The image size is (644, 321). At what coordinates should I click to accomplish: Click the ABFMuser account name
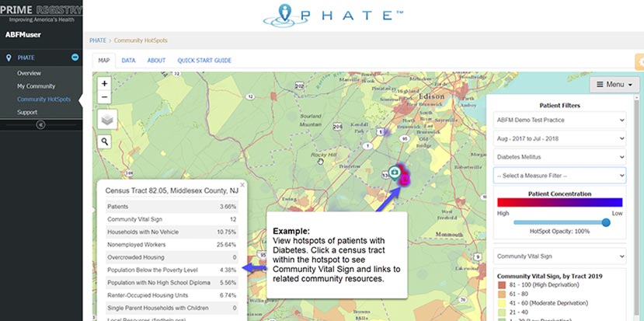(23, 35)
